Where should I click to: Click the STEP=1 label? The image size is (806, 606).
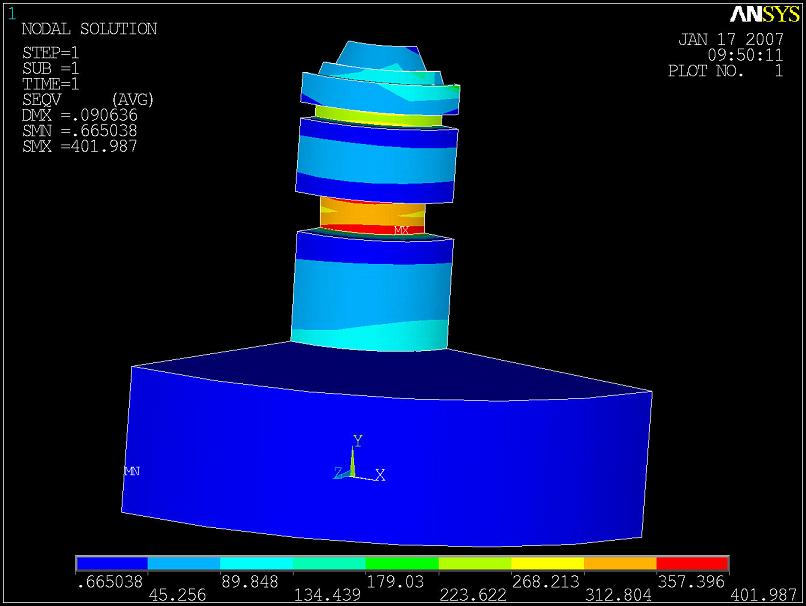[50, 53]
